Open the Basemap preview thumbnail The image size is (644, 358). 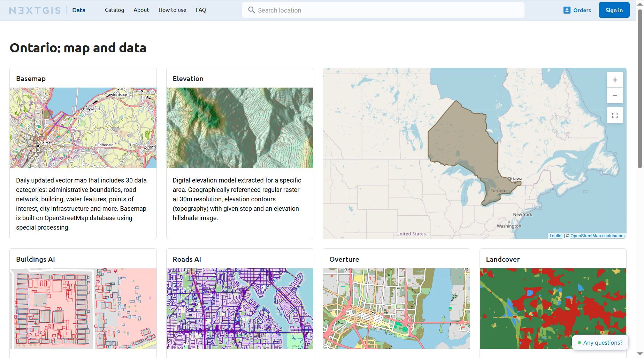click(83, 128)
